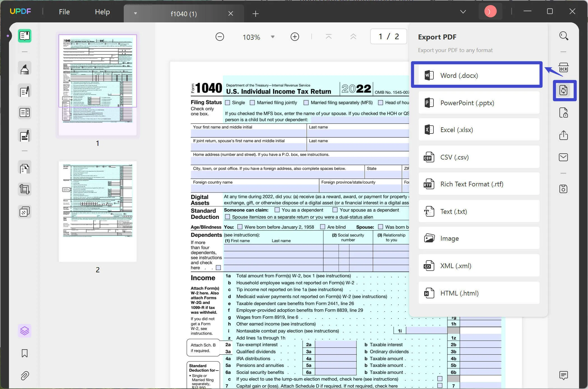Open the Export PDF tool in the right sidebar
The width and height of the screenshot is (588, 389).
tap(564, 90)
